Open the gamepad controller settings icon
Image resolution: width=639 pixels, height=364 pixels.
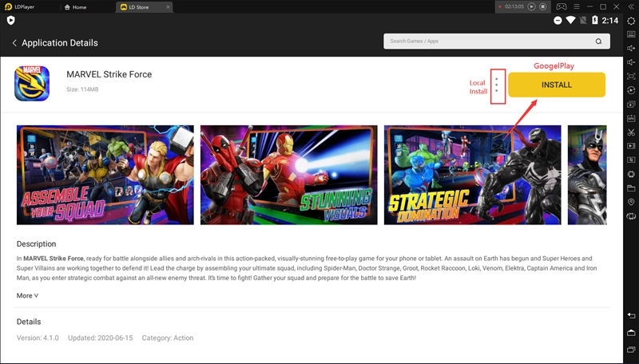tap(562, 6)
